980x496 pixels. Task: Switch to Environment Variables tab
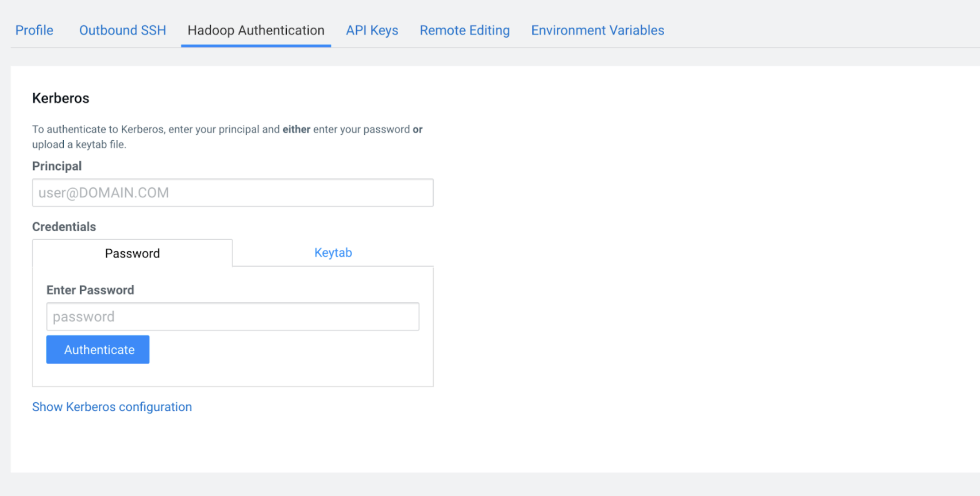click(x=597, y=30)
